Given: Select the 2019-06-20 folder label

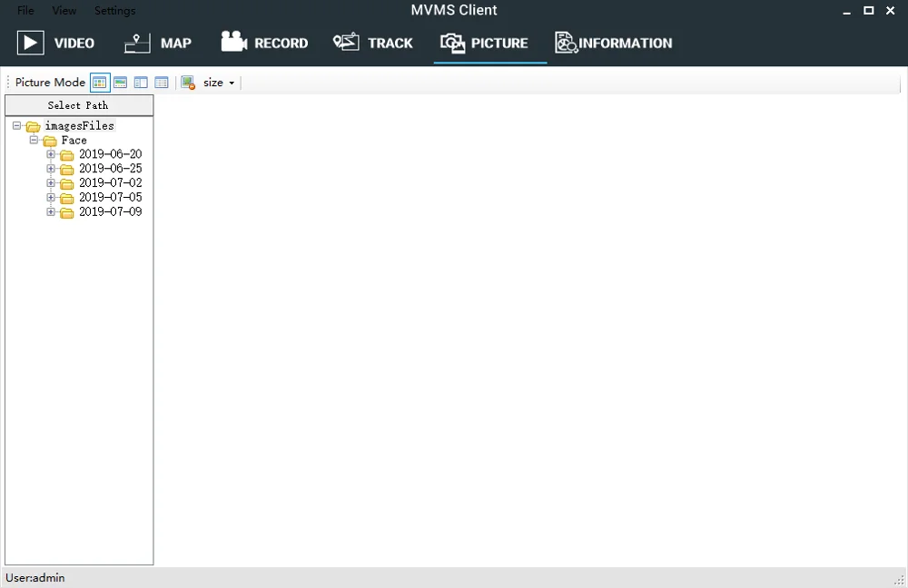Looking at the screenshot, I should point(110,154).
